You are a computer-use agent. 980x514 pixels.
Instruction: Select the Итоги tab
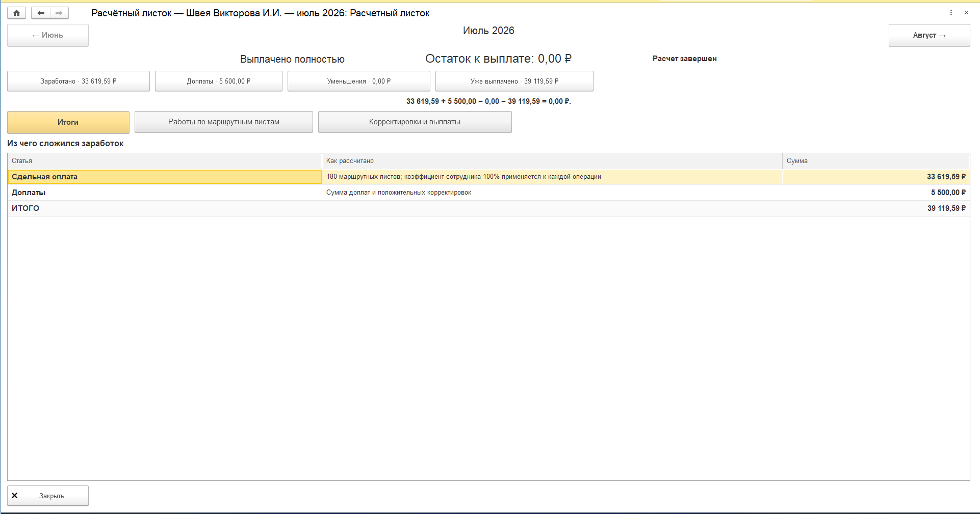(x=68, y=122)
